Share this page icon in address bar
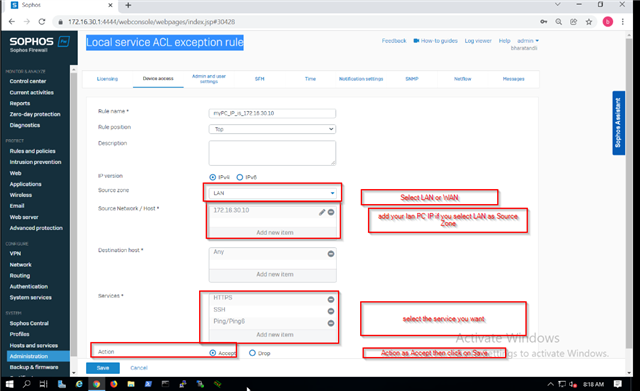Screen dimensions: 640x391 tap(573, 22)
